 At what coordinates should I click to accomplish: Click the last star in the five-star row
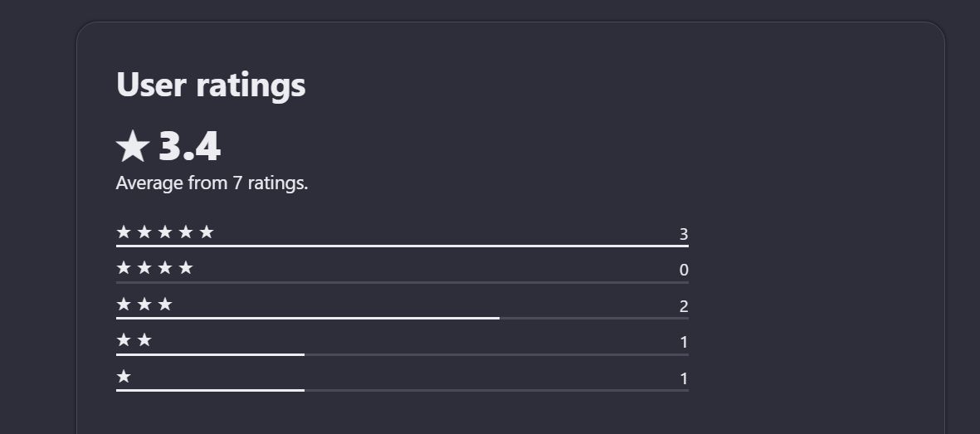207,232
